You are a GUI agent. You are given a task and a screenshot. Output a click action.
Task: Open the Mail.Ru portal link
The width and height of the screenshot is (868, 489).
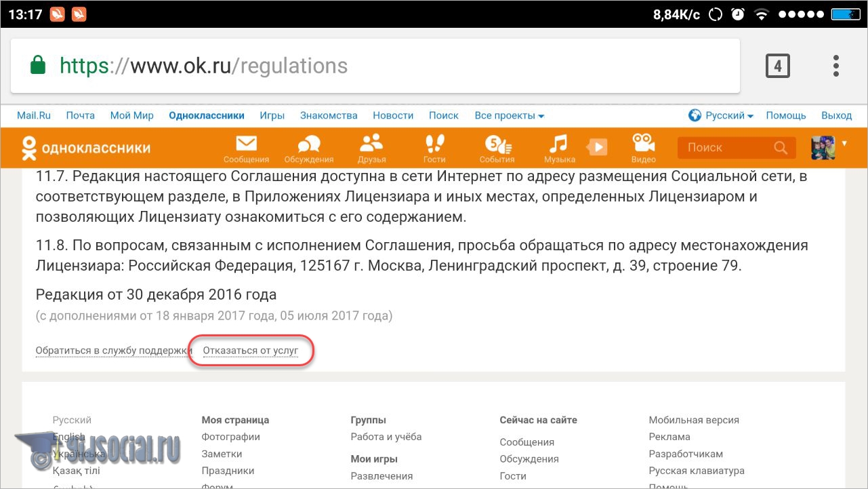tap(34, 115)
